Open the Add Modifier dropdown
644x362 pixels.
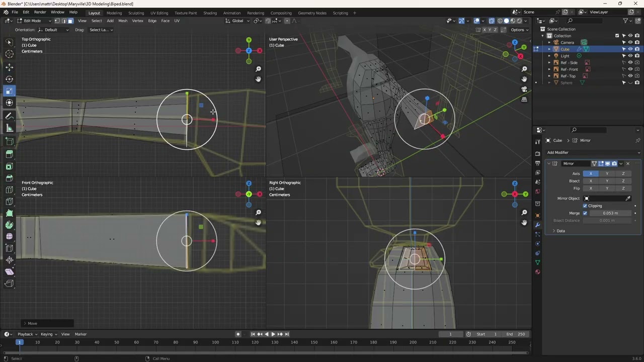(x=593, y=152)
